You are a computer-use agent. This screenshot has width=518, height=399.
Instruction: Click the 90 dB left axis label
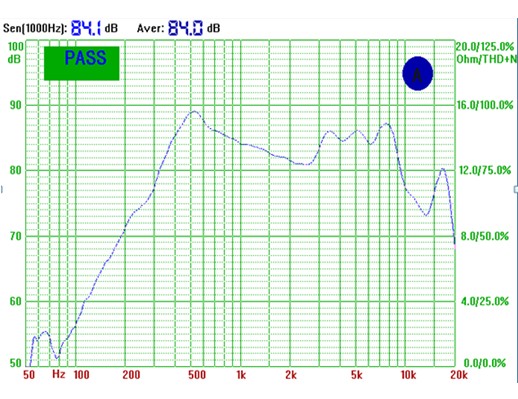coord(15,105)
